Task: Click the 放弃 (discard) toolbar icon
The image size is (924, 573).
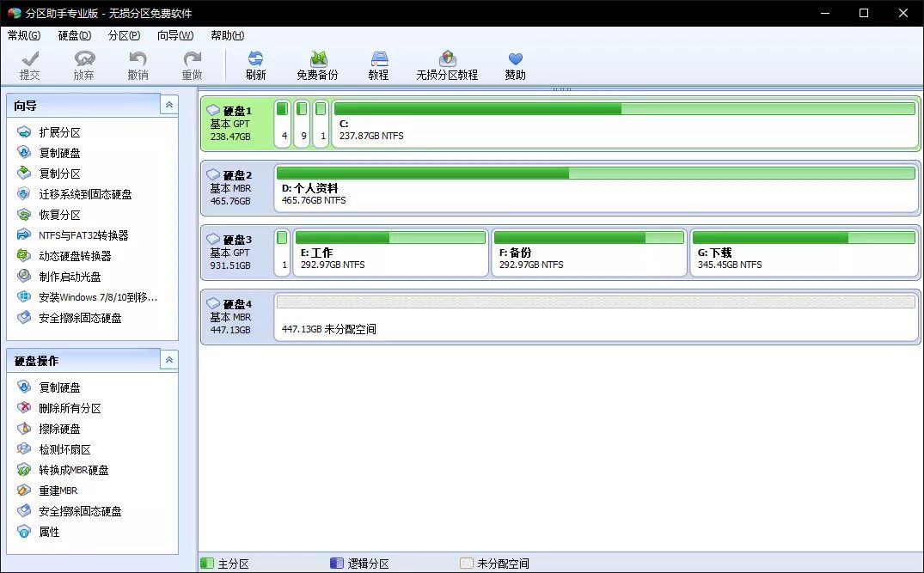Action: point(83,64)
